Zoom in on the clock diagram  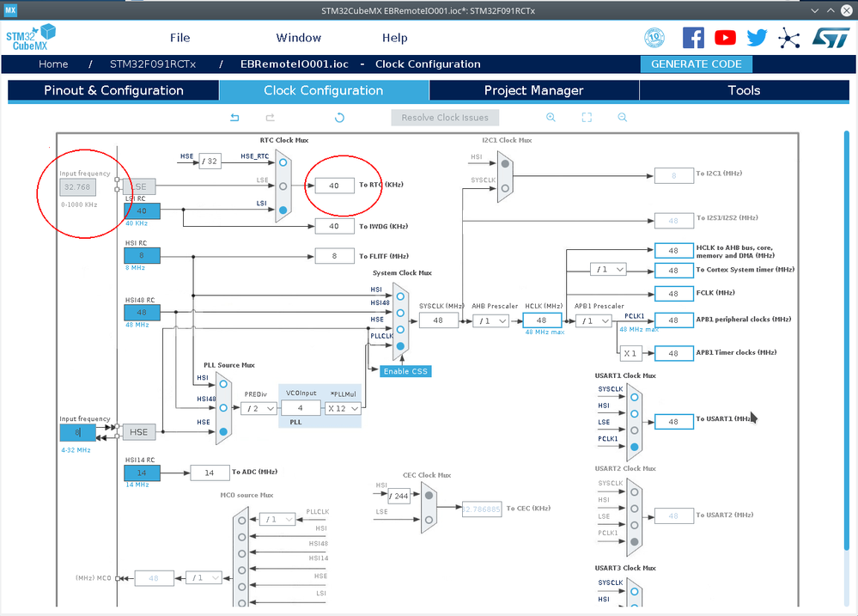(x=551, y=117)
